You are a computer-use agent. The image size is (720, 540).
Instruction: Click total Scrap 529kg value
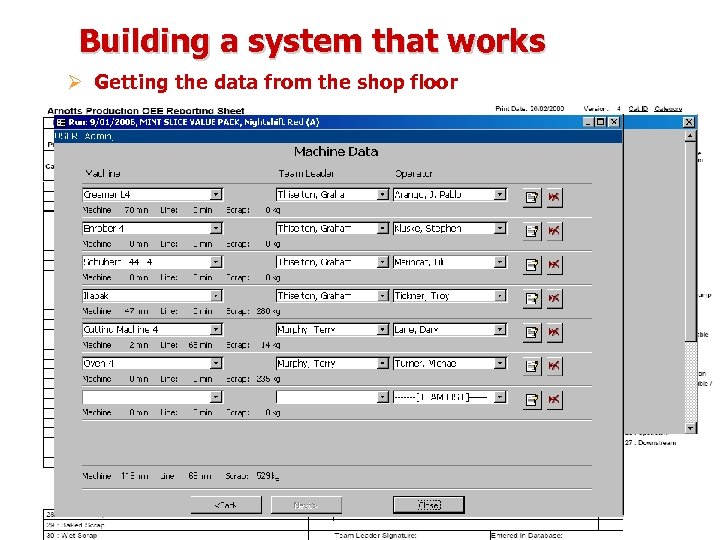tap(267, 476)
